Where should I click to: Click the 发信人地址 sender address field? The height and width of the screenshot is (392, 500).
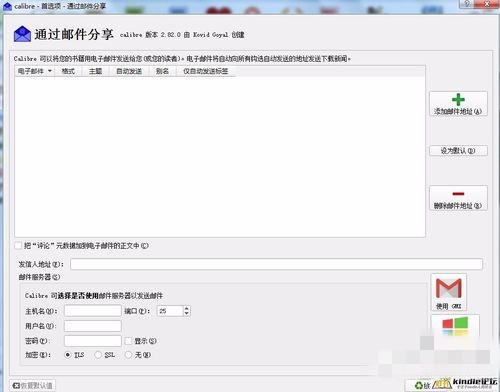tap(276, 264)
